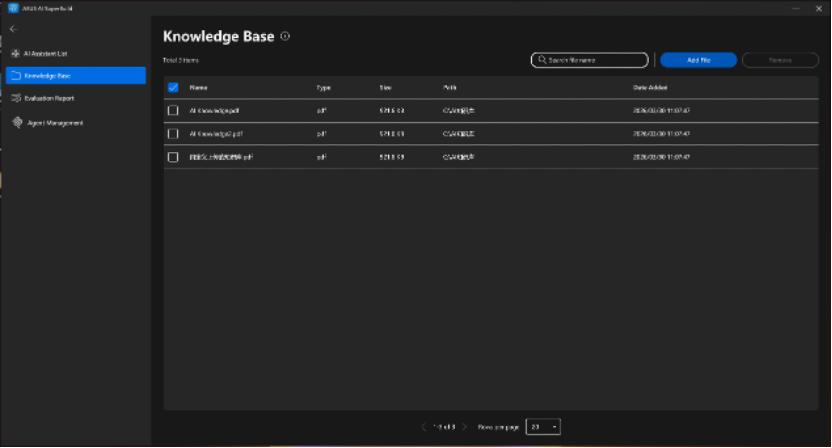Click the app logo in title bar

(x=13, y=8)
